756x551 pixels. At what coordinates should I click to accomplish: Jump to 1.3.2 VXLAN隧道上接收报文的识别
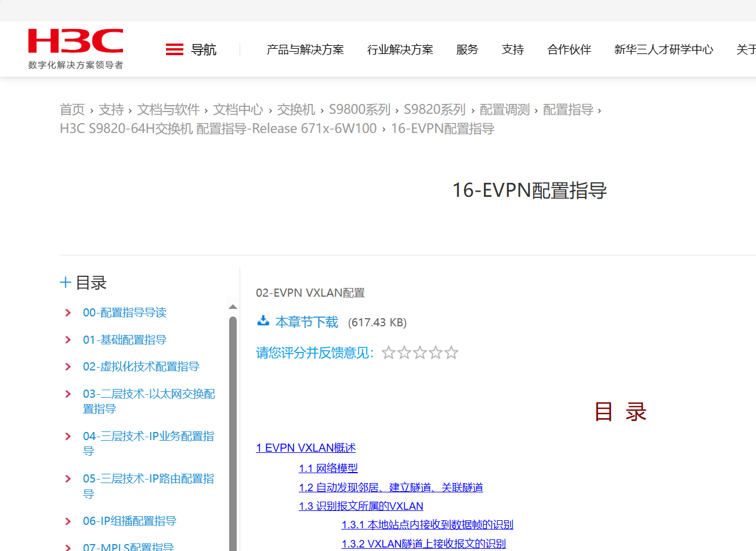tap(424, 544)
